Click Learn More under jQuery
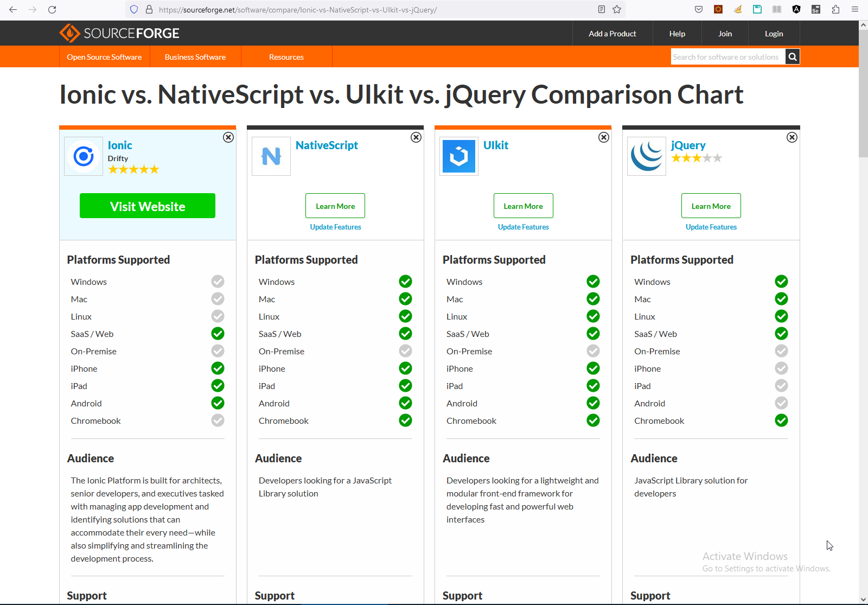 click(x=711, y=206)
